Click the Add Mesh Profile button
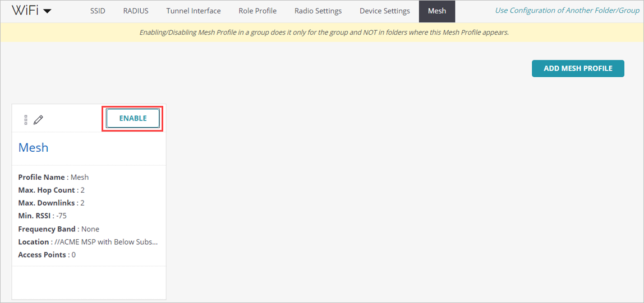Image resolution: width=644 pixels, height=303 pixels. click(x=578, y=68)
